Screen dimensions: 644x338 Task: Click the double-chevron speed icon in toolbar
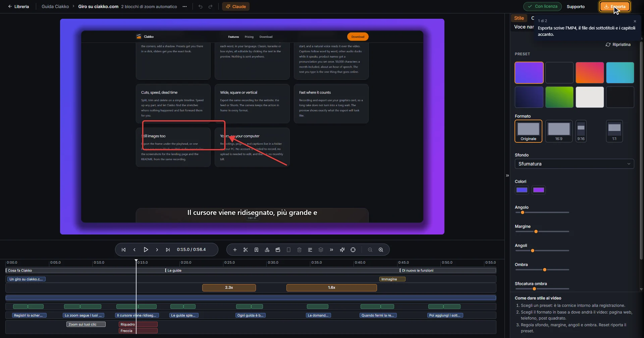[331, 250]
